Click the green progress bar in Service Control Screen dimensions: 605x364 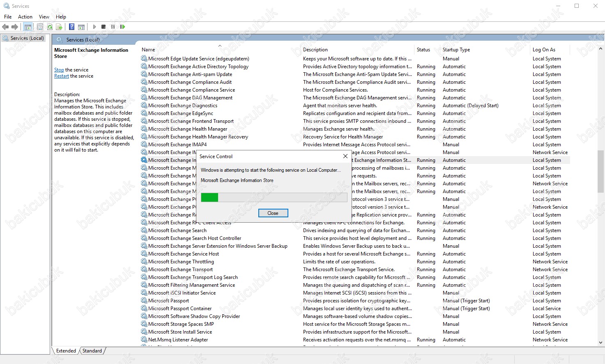coord(209,198)
